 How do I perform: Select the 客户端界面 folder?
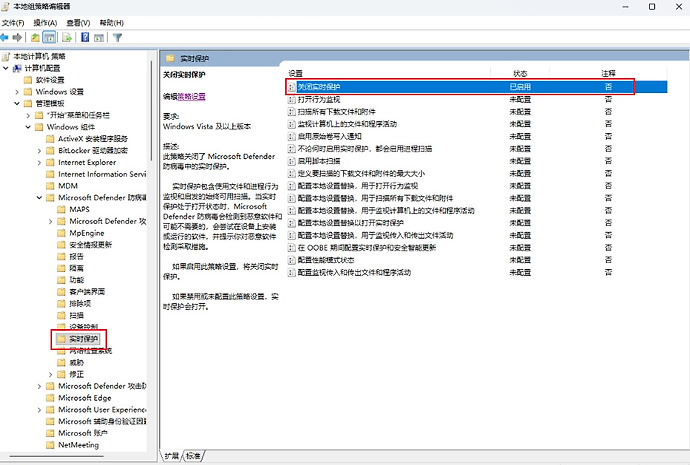(x=87, y=292)
